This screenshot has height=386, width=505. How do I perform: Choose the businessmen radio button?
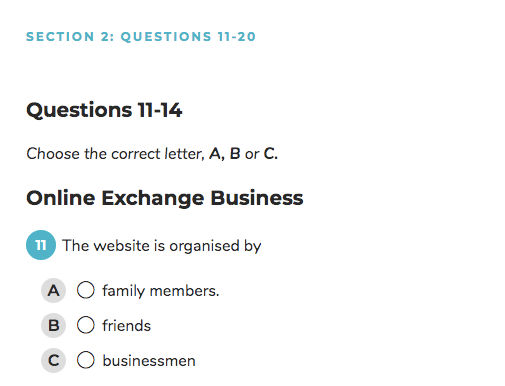pyautogui.click(x=86, y=360)
